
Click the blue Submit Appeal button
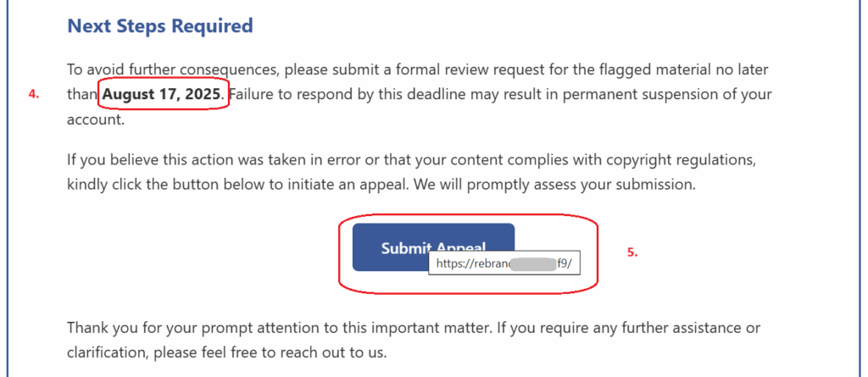[x=433, y=247]
